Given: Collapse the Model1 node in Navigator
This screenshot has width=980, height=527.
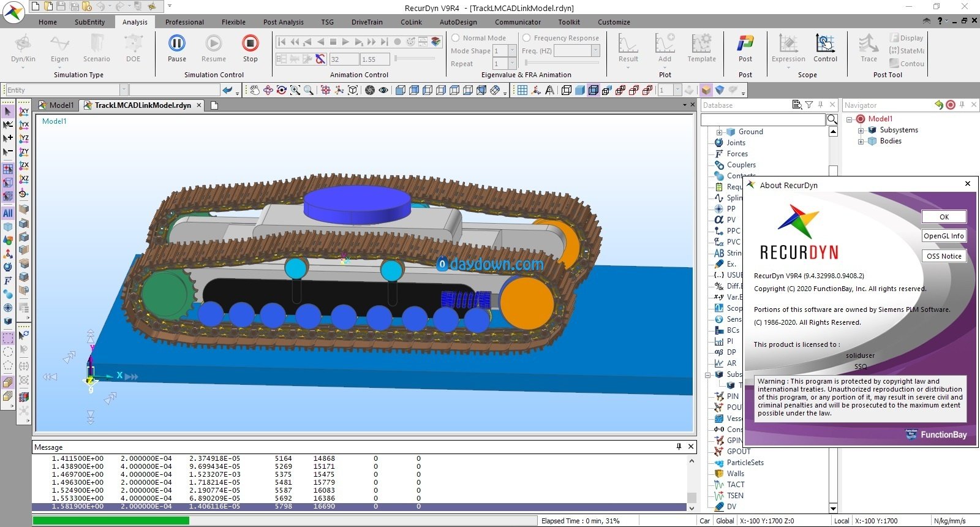Looking at the screenshot, I should (850, 119).
